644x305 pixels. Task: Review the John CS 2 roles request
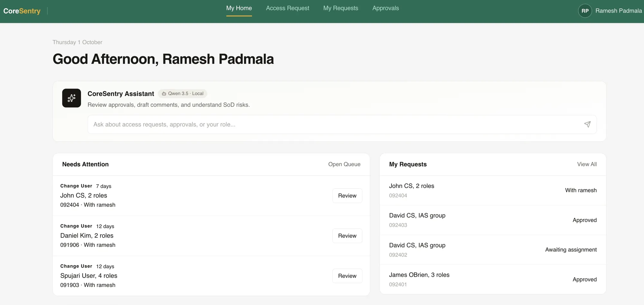tap(347, 196)
